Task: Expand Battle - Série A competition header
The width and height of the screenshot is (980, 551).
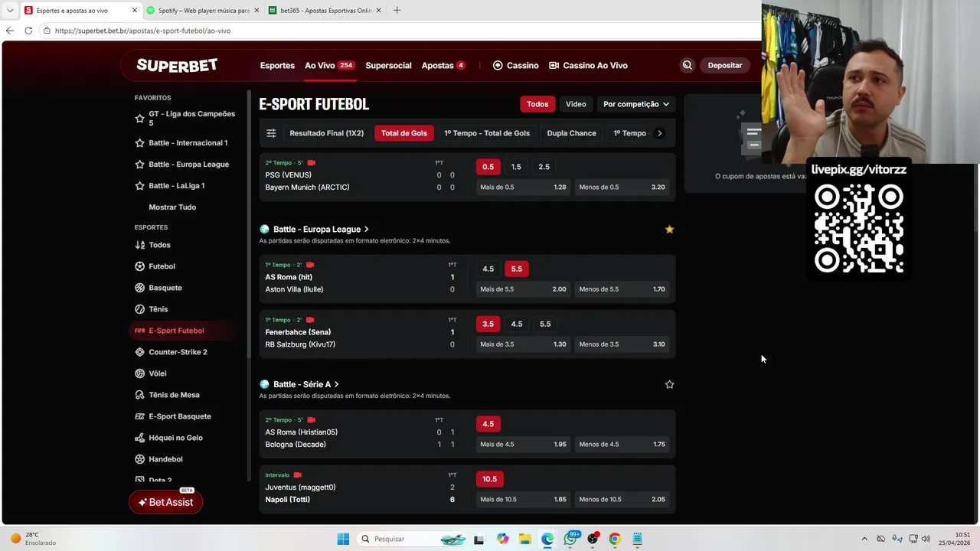Action: pos(306,385)
